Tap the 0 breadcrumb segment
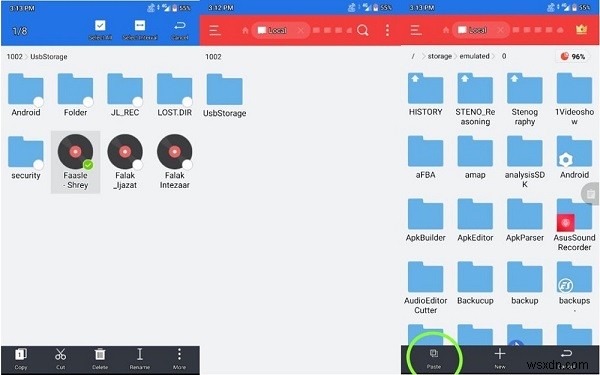This screenshot has width=600, height=375. pos(504,56)
